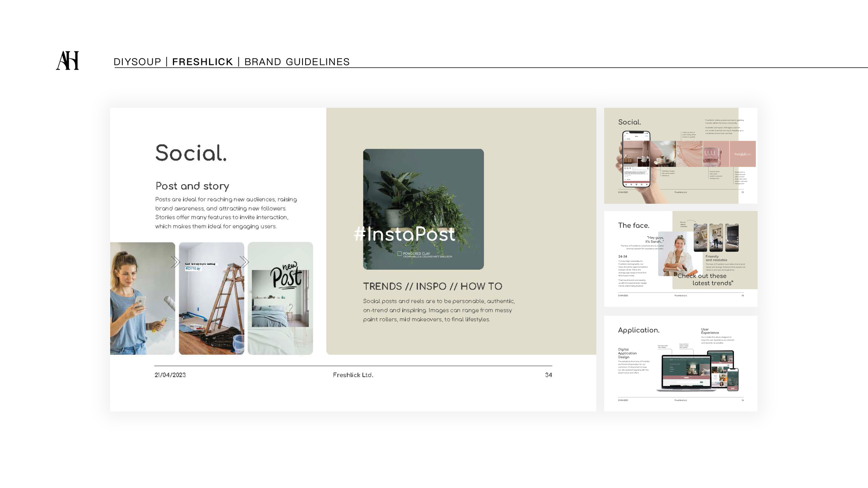
Task: Click FRESHLICK in the header breadcrumb
Action: pyautogui.click(x=202, y=62)
